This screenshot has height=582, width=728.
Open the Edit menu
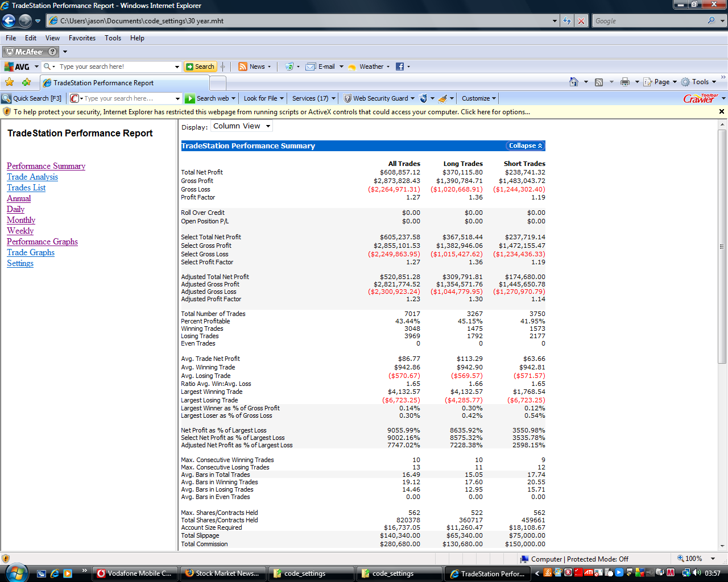pyautogui.click(x=31, y=38)
